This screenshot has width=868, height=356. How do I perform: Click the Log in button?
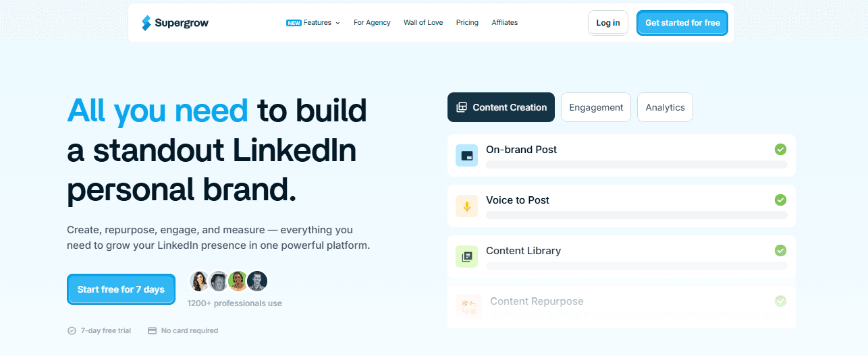(608, 23)
